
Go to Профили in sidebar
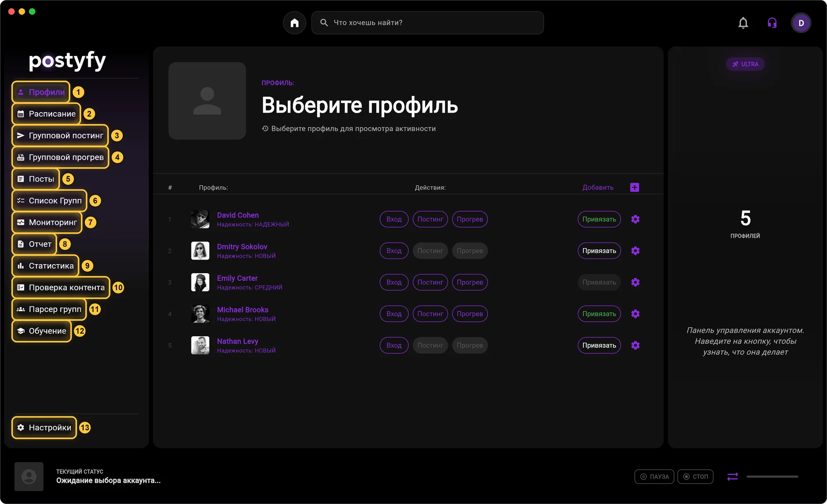tap(41, 92)
